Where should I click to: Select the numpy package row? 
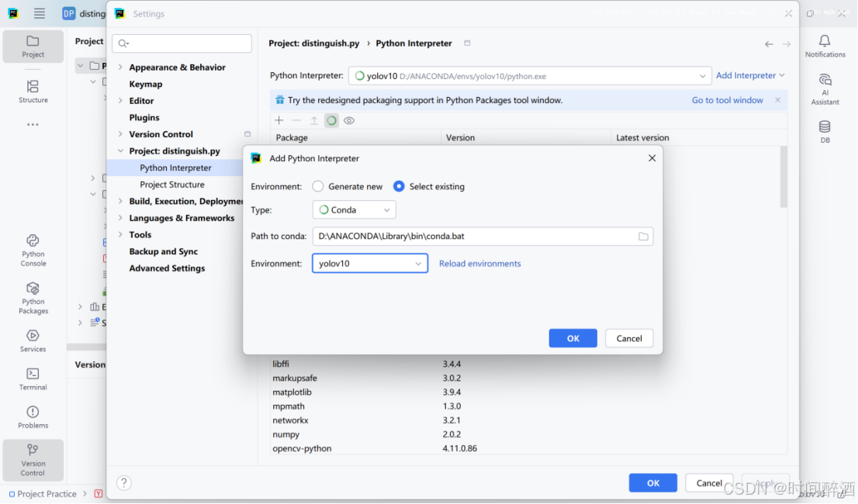(x=528, y=434)
